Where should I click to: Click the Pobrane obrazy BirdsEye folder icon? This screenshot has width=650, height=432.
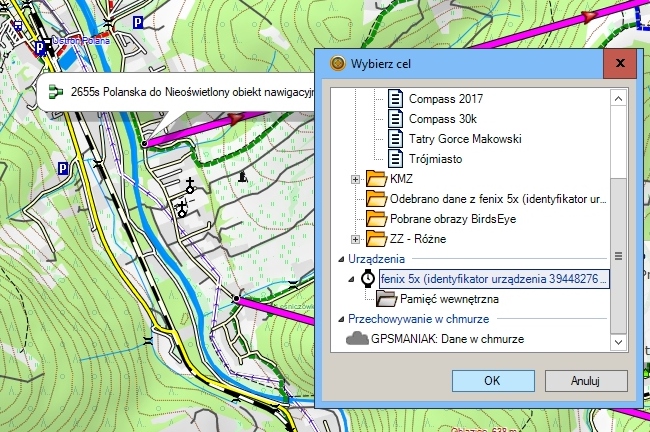pos(376,219)
